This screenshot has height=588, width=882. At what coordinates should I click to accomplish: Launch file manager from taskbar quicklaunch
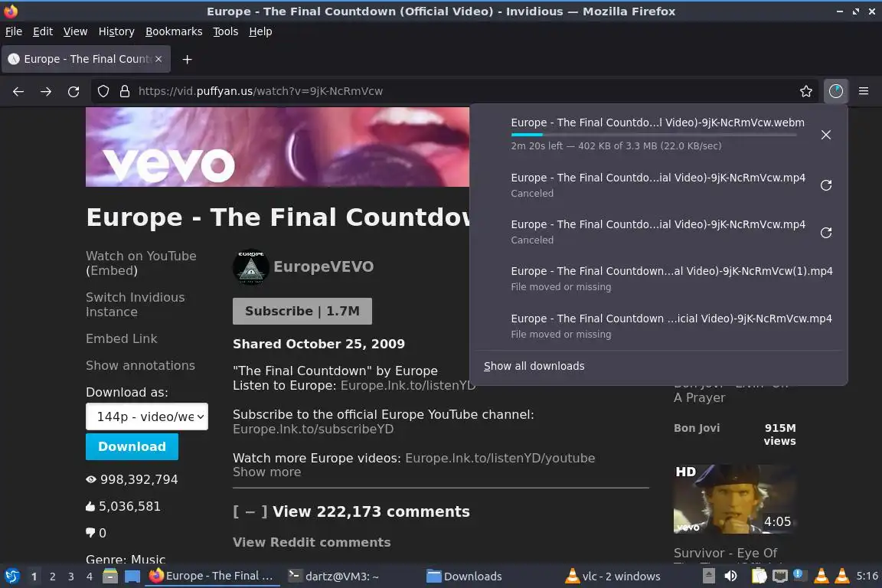coord(110,577)
